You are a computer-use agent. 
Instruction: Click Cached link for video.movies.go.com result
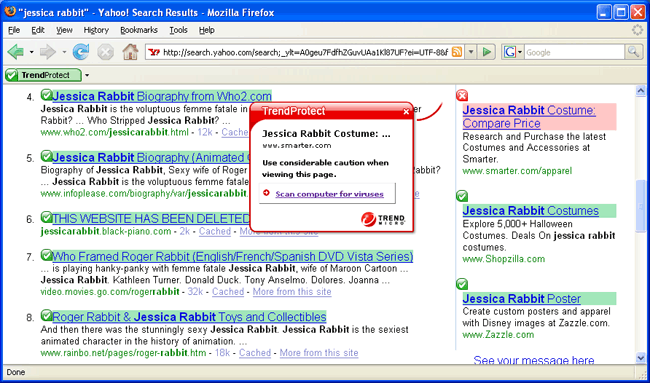[x=228, y=292]
